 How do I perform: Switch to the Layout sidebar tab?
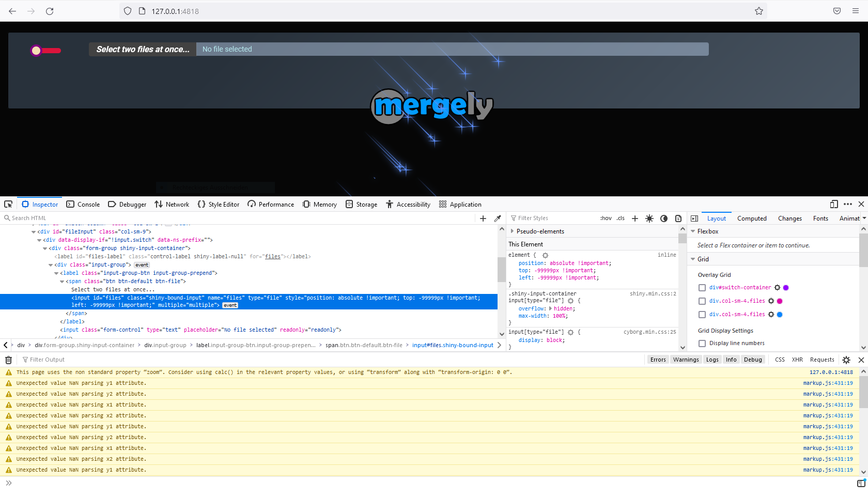[x=717, y=218]
